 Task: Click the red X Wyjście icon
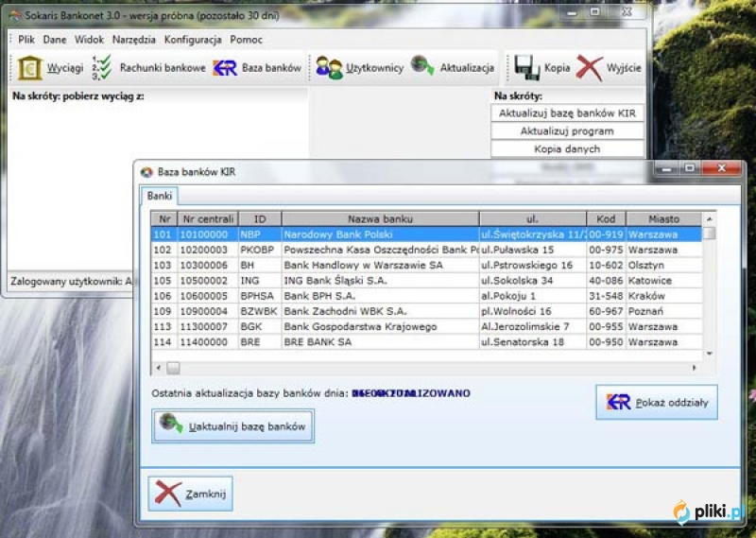click(x=589, y=68)
